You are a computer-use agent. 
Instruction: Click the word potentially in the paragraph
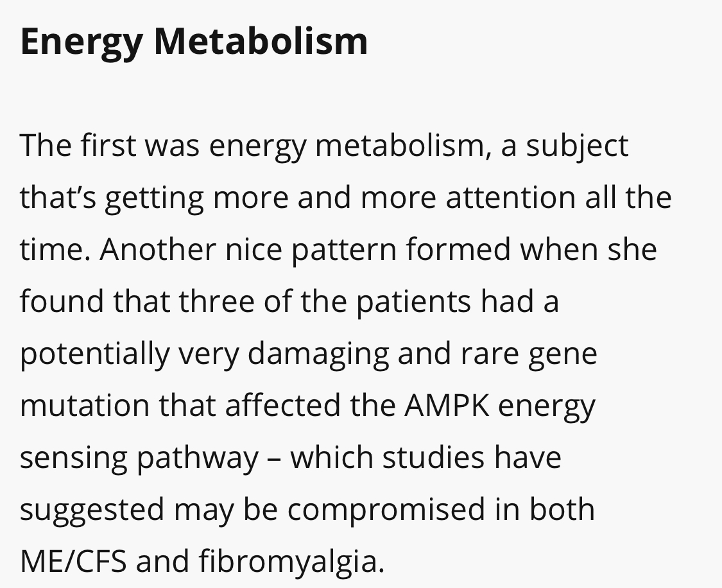pyautogui.click(x=94, y=354)
